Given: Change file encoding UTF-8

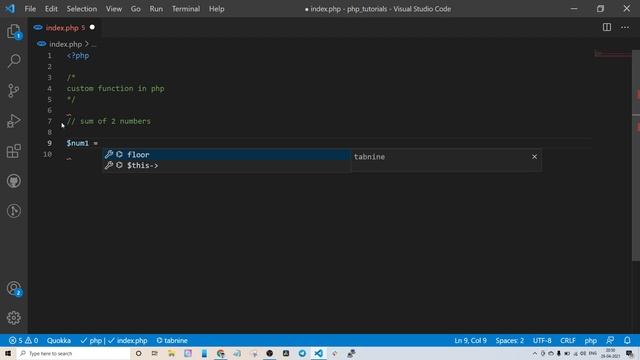Looking at the screenshot, I should tap(542, 340).
